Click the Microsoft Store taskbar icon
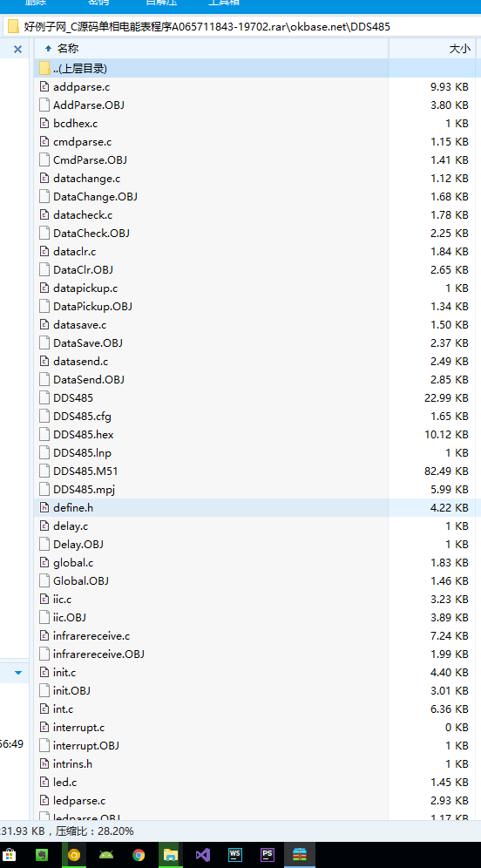 click(x=9, y=855)
